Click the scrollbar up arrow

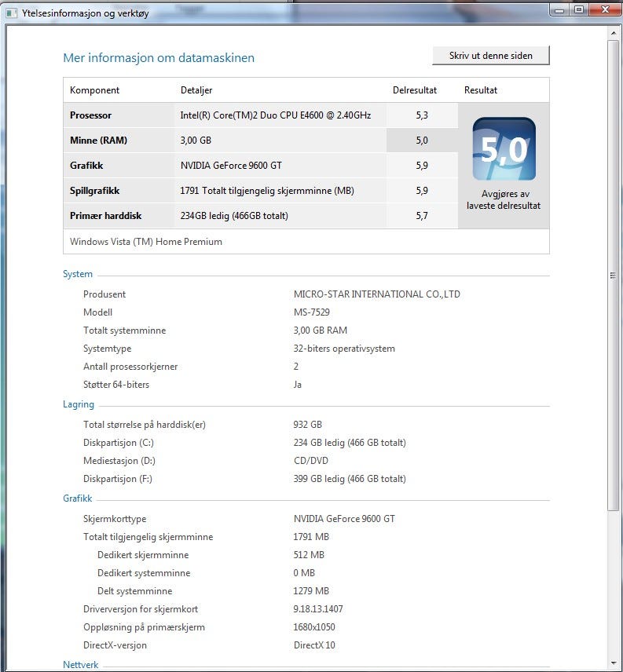[614, 33]
